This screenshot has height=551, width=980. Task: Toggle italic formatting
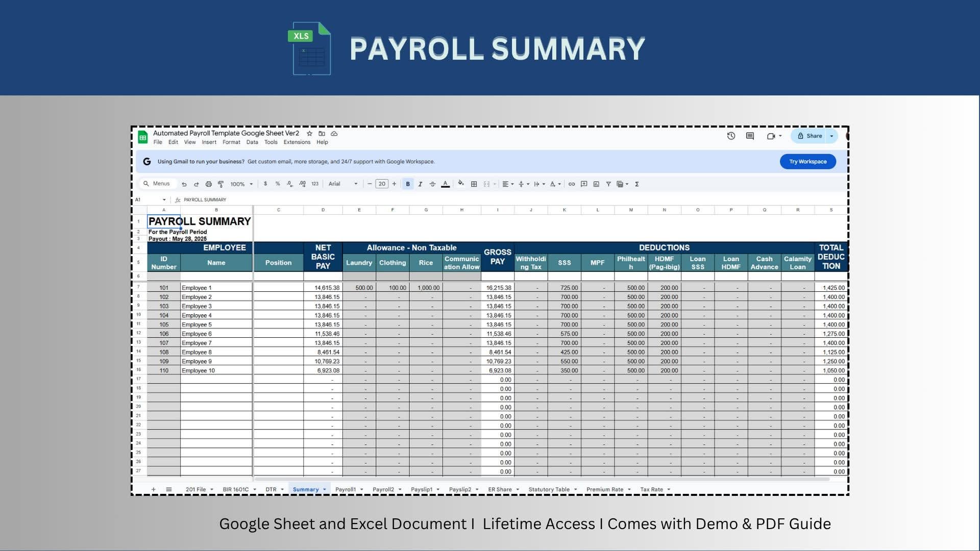420,184
